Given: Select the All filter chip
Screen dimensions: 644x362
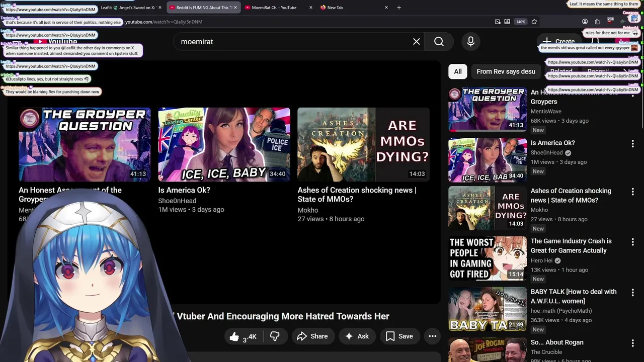Looking at the screenshot, I should point(458,71).
